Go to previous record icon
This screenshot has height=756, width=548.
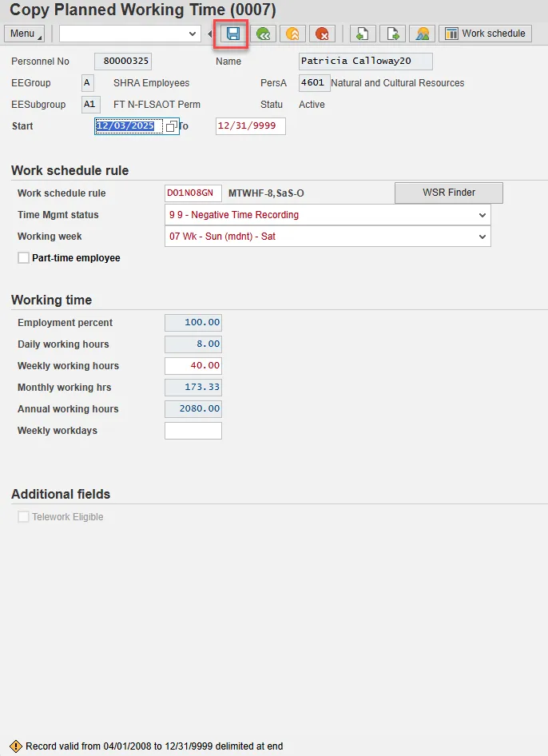tap(363, 34)
